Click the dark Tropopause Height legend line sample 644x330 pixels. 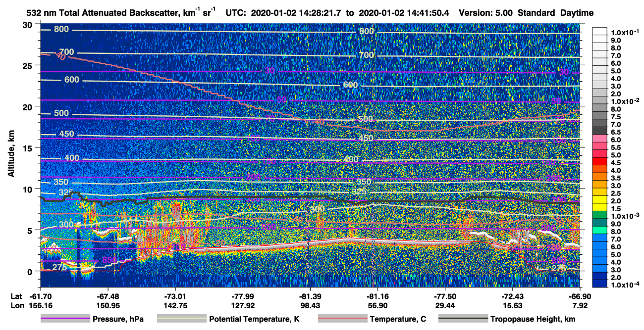click(463, 319)
